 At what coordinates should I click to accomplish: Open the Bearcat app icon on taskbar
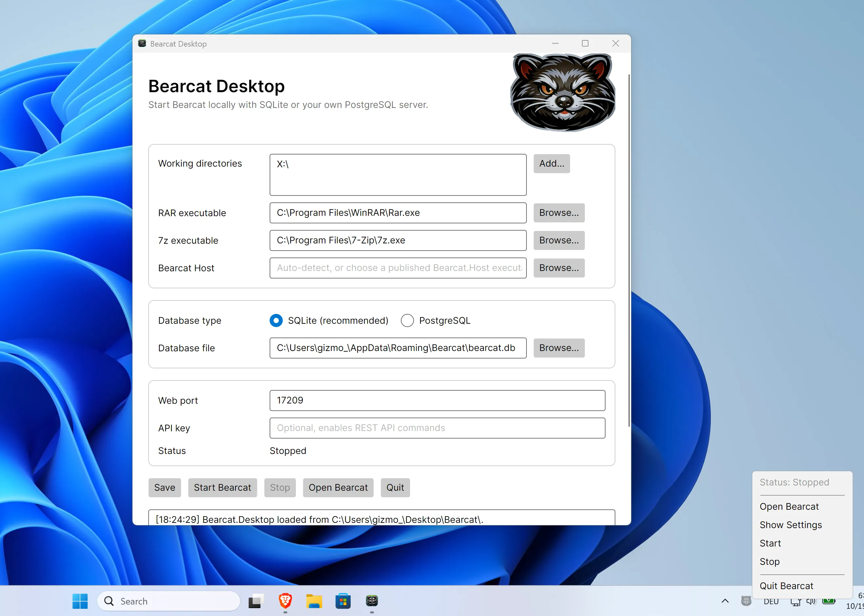[x=372, y=601]
